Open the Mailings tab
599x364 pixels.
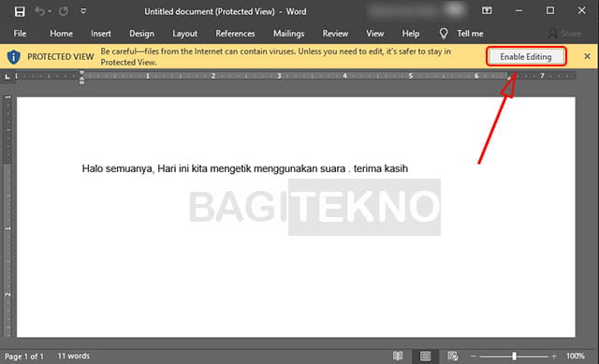pyautogui.click(x=289, y=34)
